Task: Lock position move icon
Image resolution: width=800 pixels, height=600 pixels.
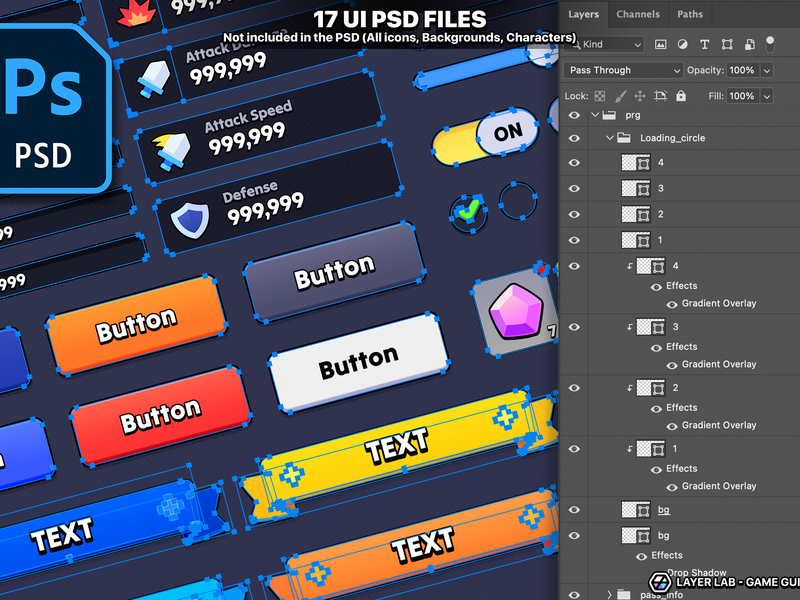Action: 640,96
